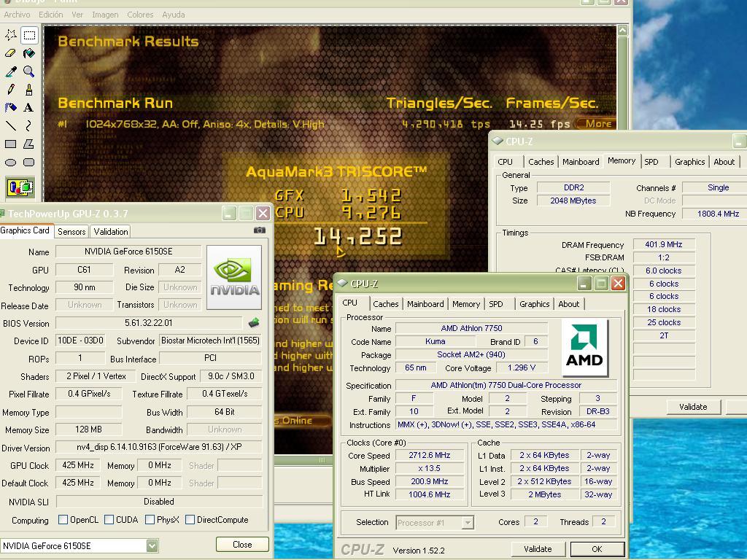Click the GPU-Z Name field NVIDIA GeForce 6150SE

[128, 252]
